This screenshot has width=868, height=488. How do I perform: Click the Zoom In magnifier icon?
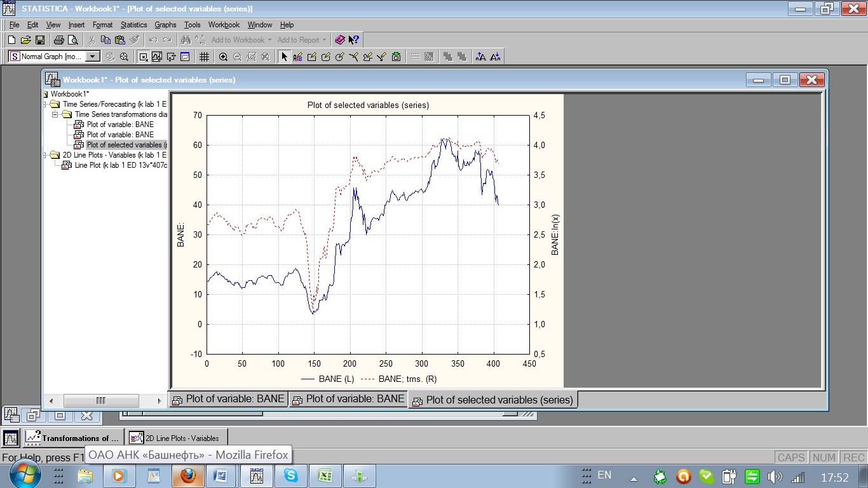(x=223, y=57)
